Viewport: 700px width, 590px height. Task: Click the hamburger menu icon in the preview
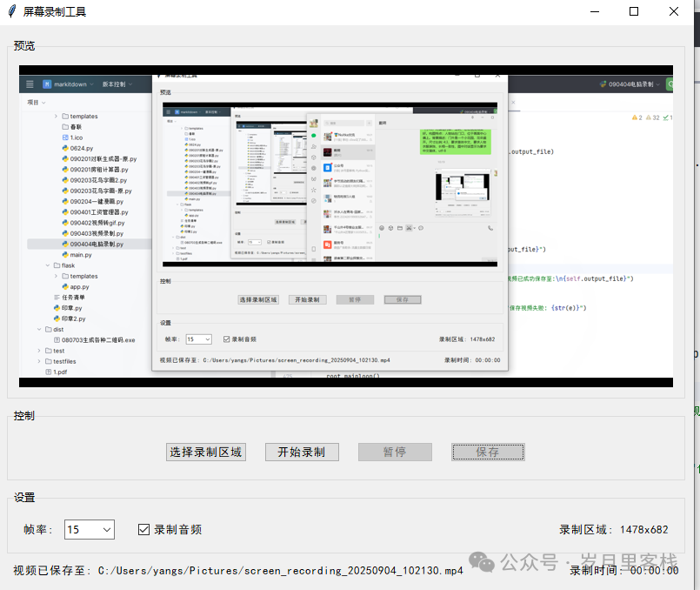click(30, 84)
